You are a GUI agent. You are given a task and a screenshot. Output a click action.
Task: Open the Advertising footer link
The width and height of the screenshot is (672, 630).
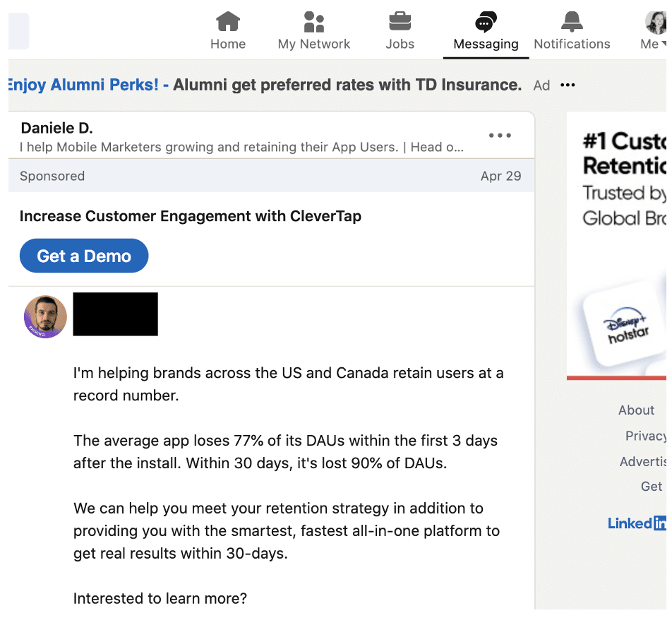click(x=643, y=462)
